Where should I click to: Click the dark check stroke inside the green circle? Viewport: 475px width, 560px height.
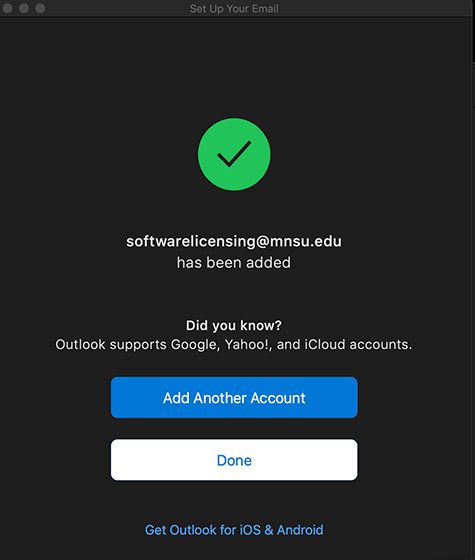[234, 154]
